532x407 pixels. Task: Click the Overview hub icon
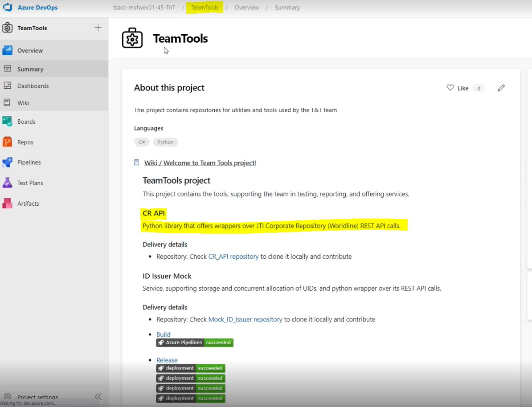[8, 50]
